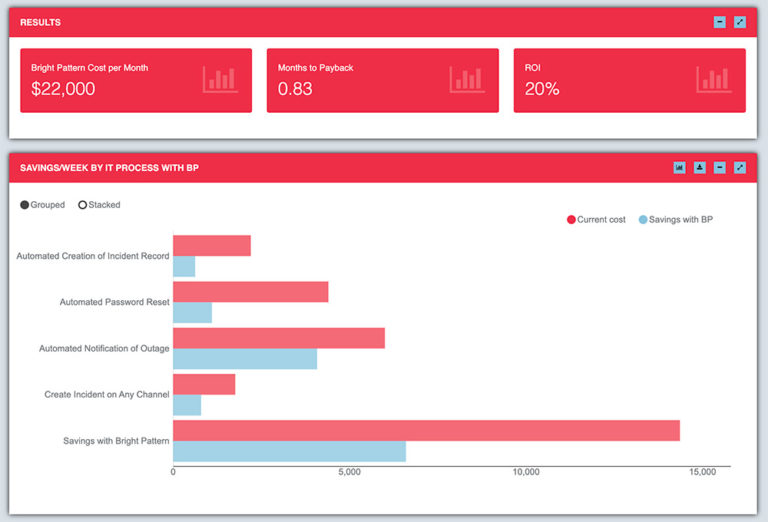Expand the Results panel to fullscreen
768x522 pixels.
(740, 22)
